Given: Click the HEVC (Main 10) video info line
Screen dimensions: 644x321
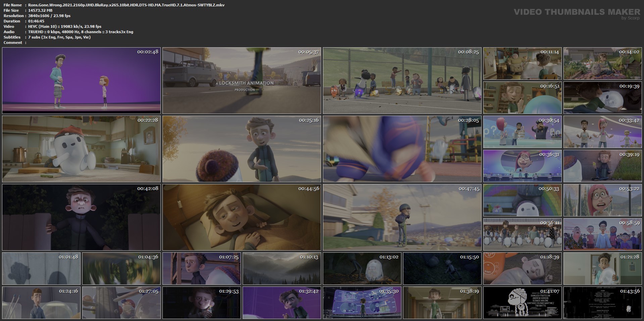Looking at the screenshot, I should click(65, 26).
